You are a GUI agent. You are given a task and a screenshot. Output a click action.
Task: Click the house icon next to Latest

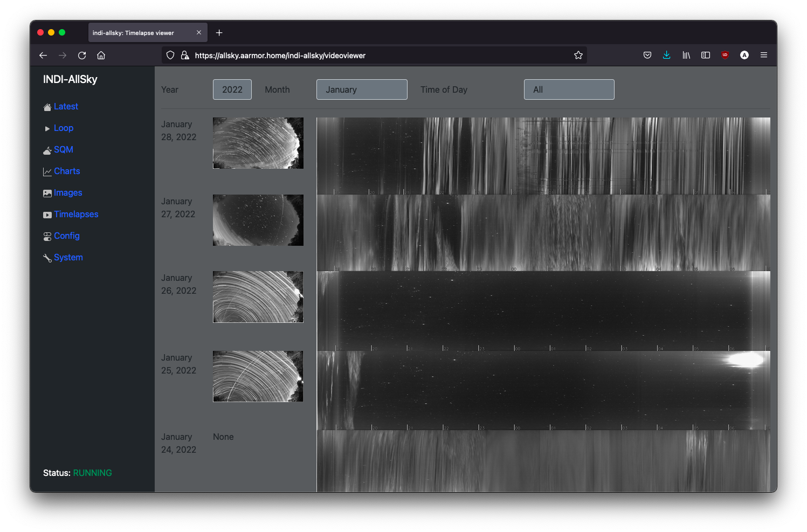(x=47, y=107)
